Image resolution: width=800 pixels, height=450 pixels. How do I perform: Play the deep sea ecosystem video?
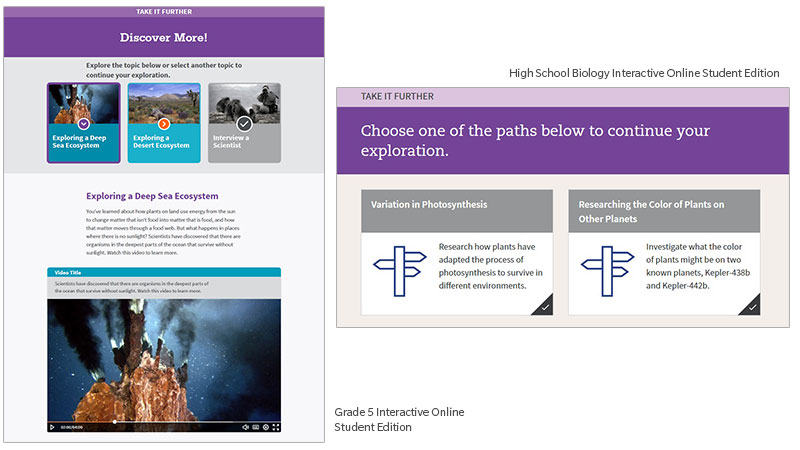pyautogui.click(x=52, y=427)
